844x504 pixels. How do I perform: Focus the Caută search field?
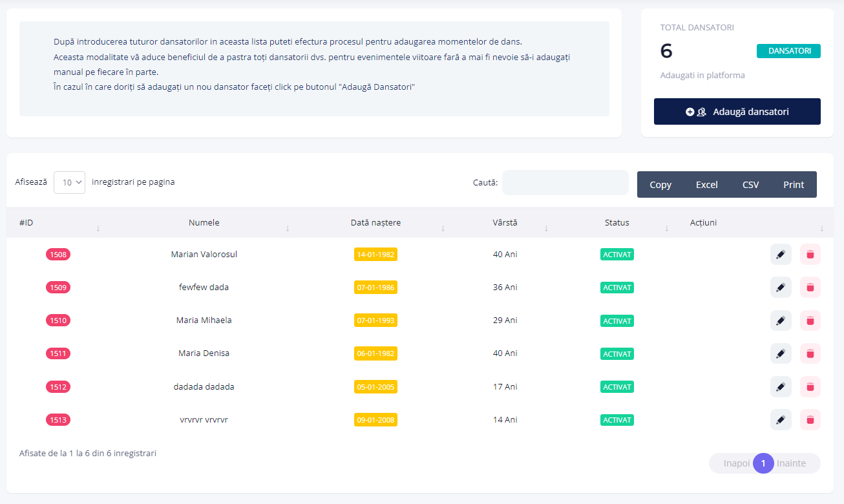(x=565, y=183)
